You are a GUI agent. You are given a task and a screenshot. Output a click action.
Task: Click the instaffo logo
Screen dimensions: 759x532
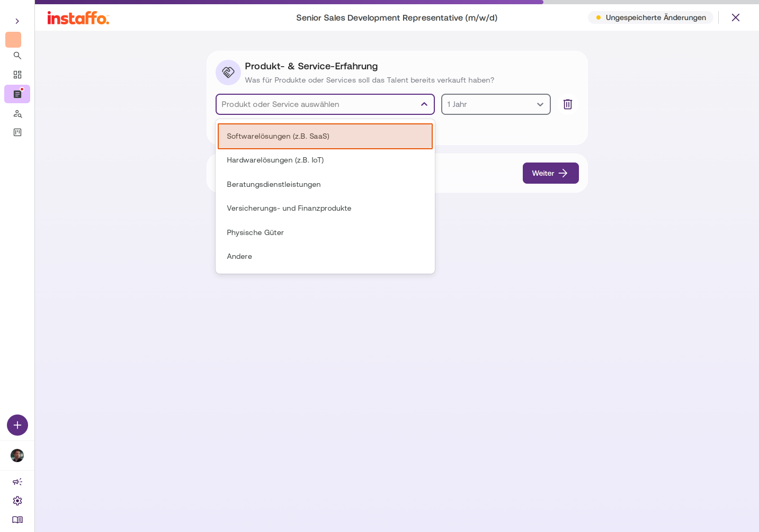(78, 18)
